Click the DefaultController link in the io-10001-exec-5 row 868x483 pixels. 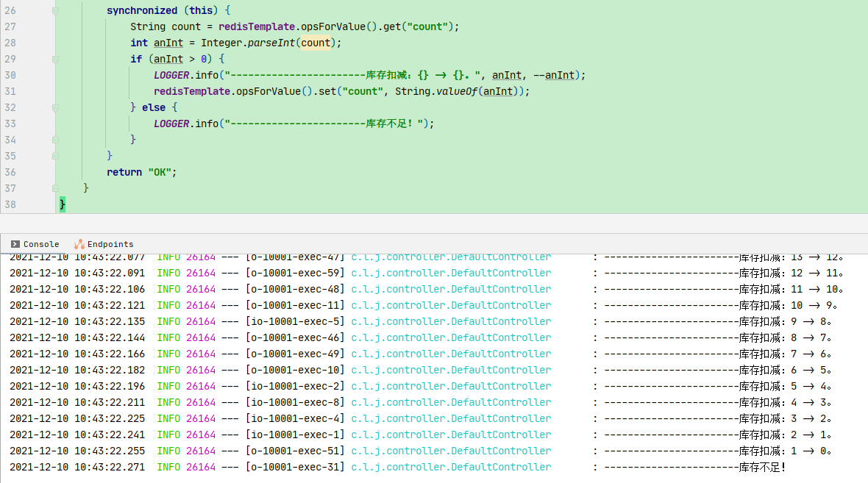451,321
